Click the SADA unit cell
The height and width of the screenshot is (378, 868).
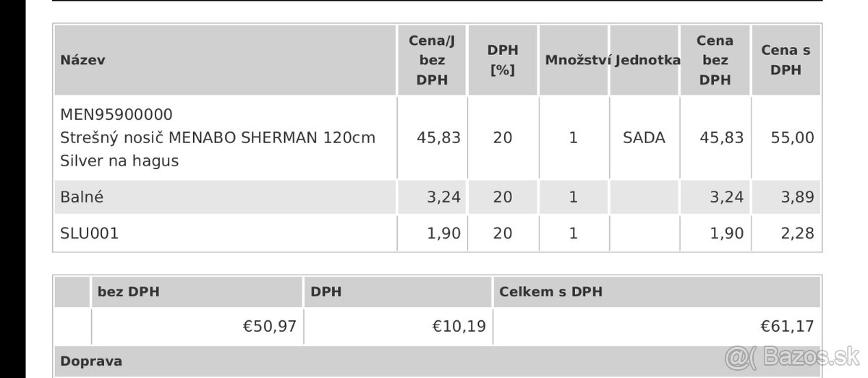point(644,137)
